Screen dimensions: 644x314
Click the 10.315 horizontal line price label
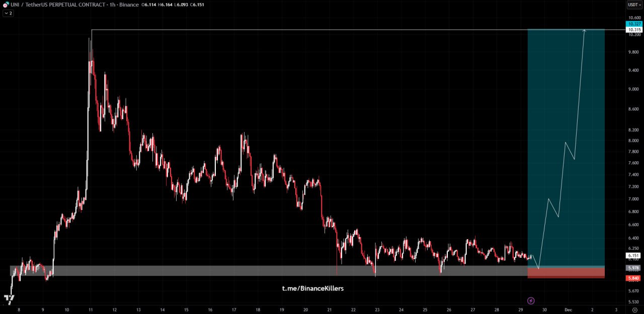633,30
